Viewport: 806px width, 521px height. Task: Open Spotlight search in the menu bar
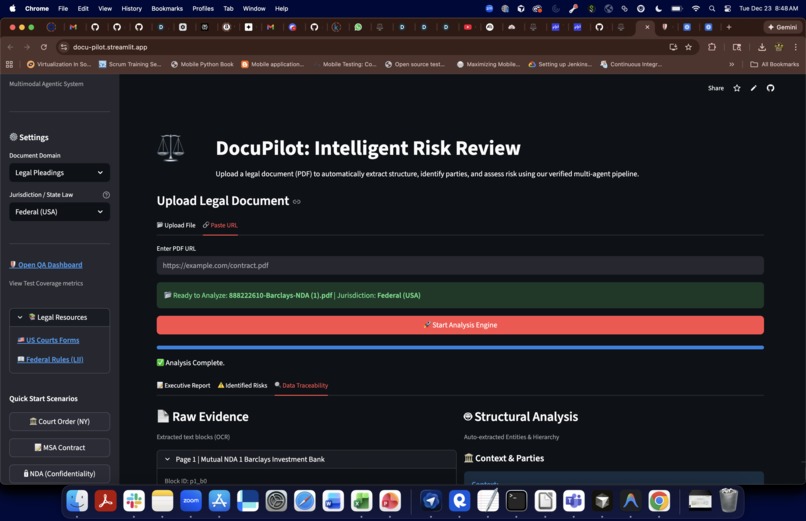(712, 9)
